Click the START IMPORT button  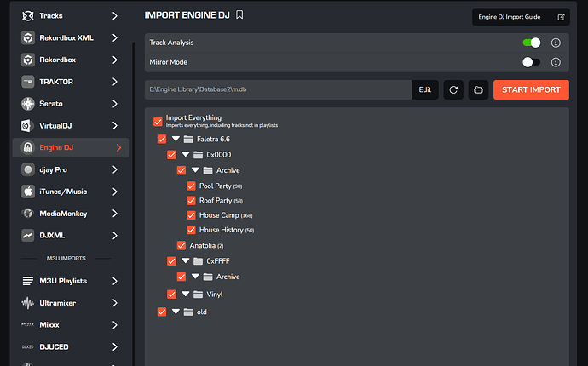coord(531,90)
